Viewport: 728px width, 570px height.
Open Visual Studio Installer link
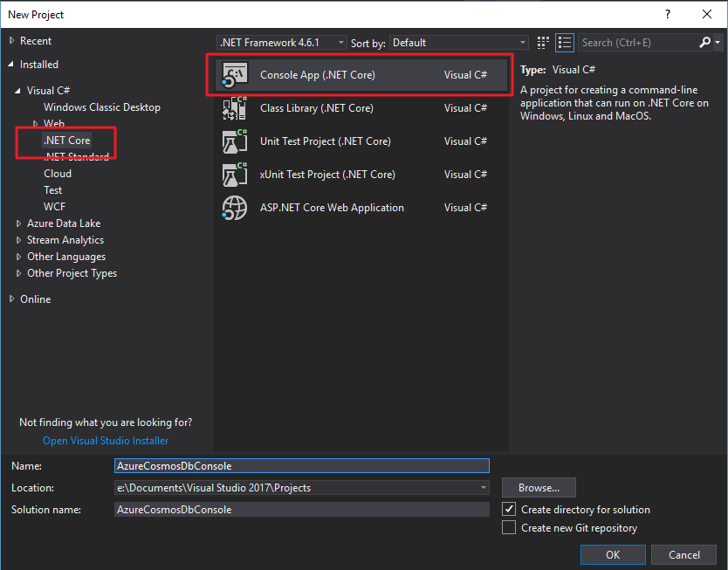[x=106, y=441]
